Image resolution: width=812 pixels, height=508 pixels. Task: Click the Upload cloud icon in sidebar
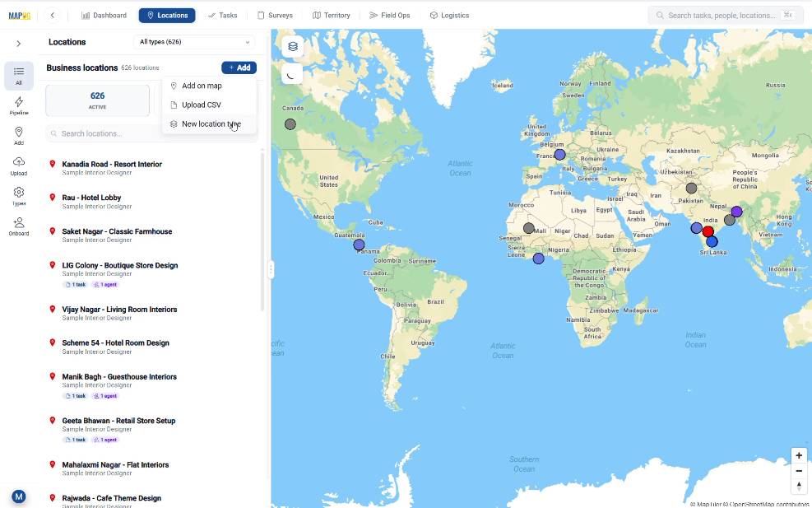pos(19,165)
